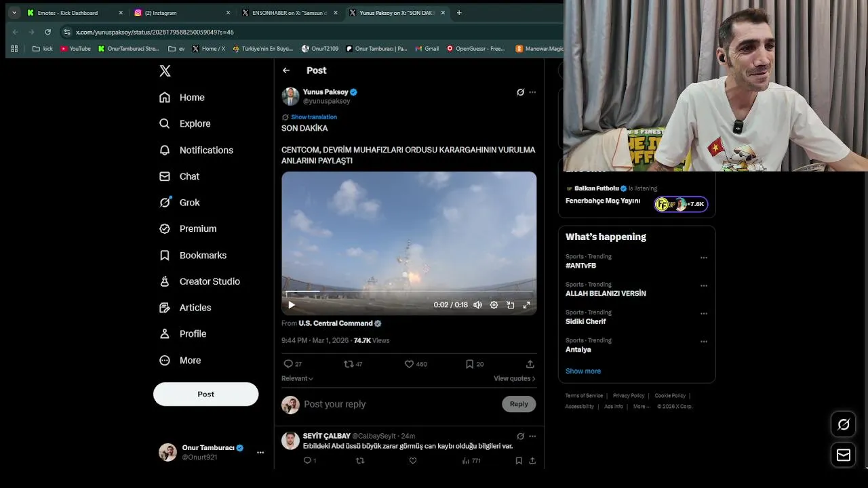View analytics for the 771 views comment
Screen dimensions: 868x488
tap(471, 461)
